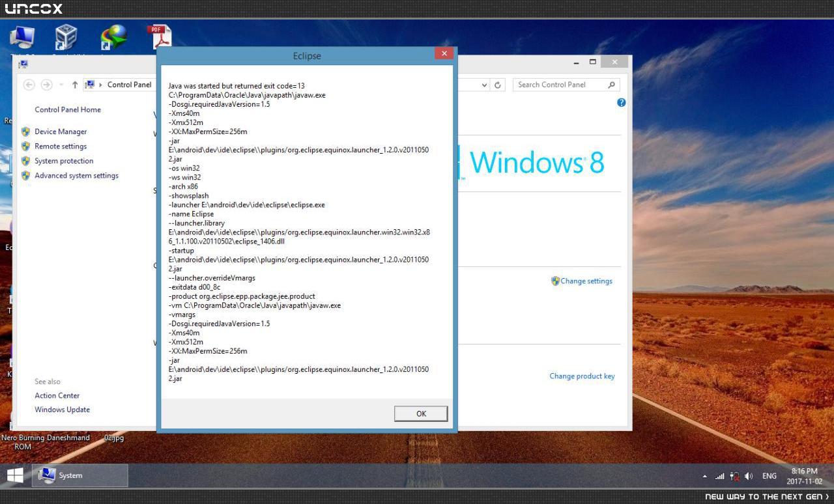Click the '-launcher E:\android\dev\ide\eclipse\eclipse.exe' line
The width and height of the screenshot is (834, 504).
(246, 204)
